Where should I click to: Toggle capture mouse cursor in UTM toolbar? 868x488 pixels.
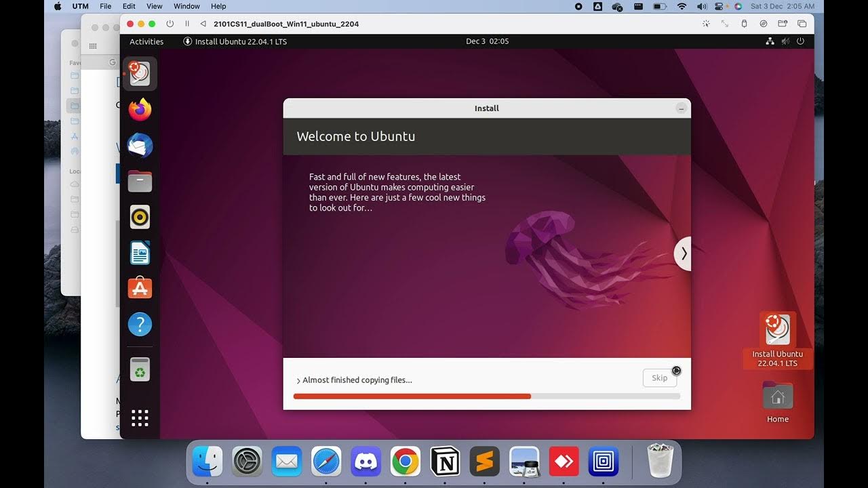[x=706, y=24]
